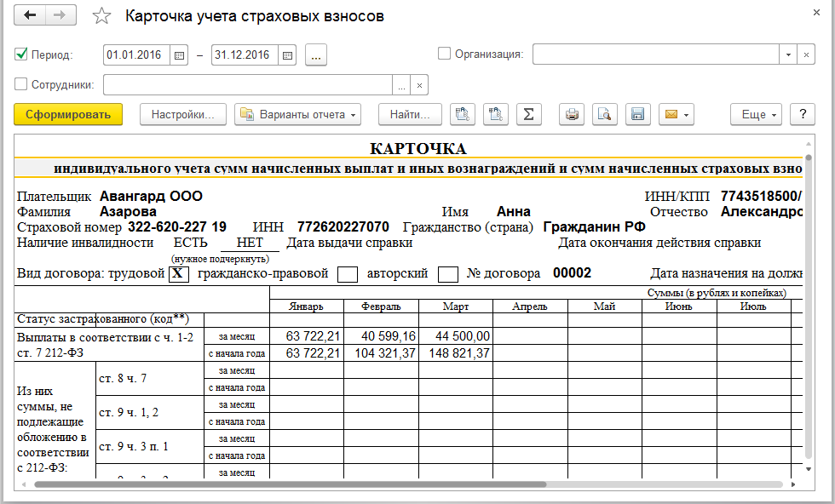Open print preview icon
The image size is (835, 504).
pos(604,114)
